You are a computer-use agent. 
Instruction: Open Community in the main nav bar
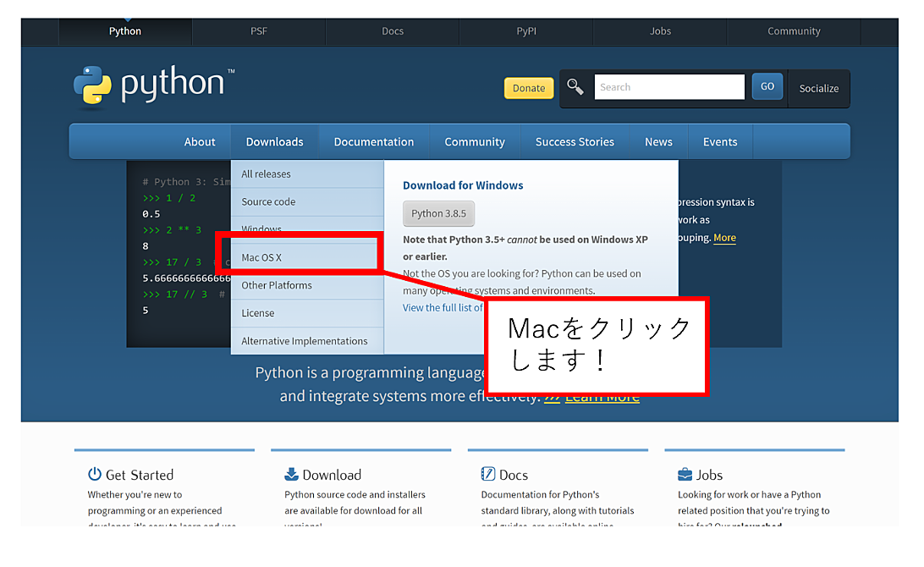(x=475, y=142)
